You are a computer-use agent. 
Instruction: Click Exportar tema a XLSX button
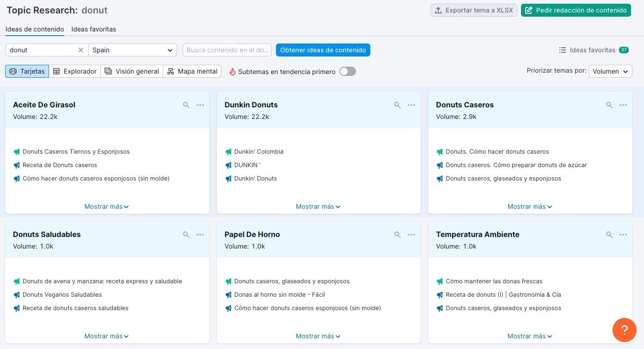[474, 10]
